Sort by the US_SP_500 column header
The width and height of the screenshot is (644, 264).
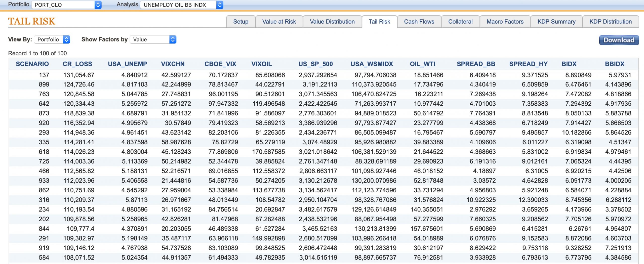point(316,64)
